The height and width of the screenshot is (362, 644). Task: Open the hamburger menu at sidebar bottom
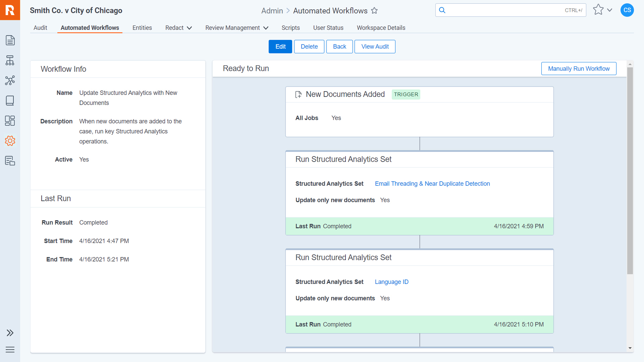click(10, 350)
